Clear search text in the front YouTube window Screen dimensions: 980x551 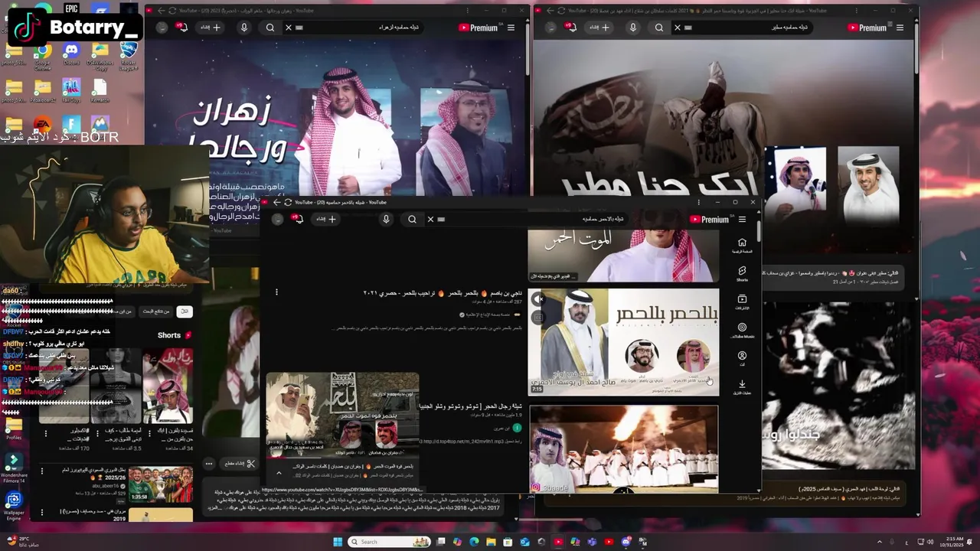tap(430, 220)
